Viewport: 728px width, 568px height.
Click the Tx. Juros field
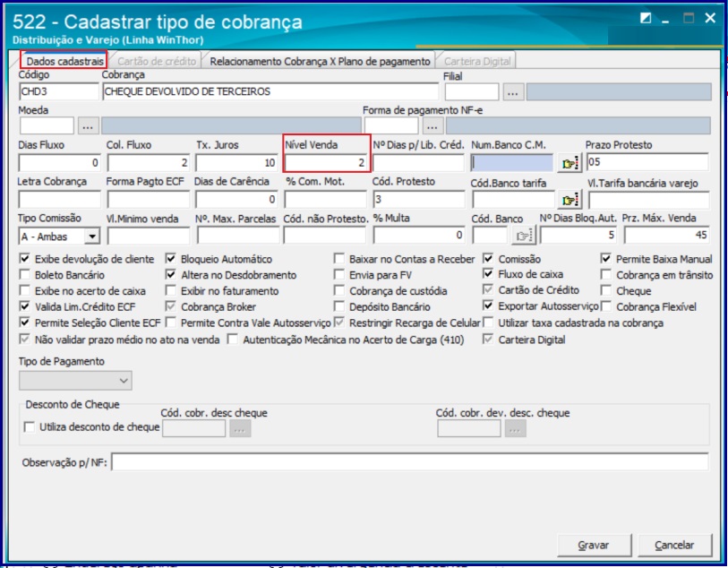point(236,163)
